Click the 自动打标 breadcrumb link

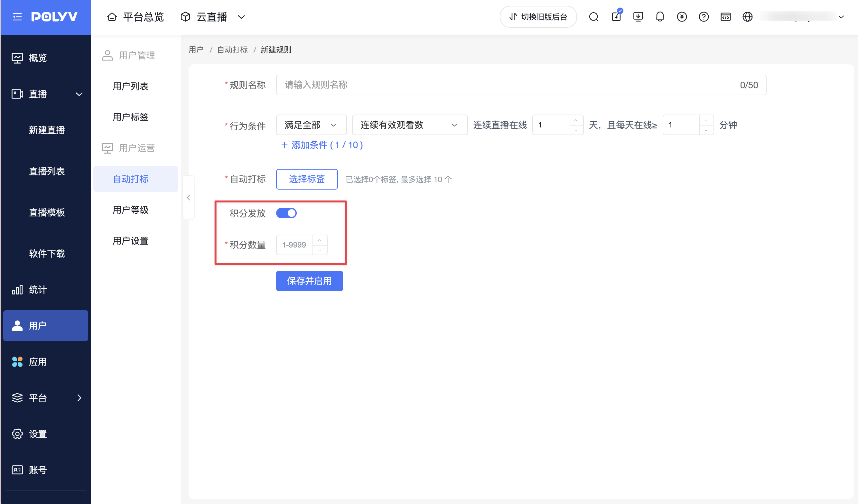point(233,50)
